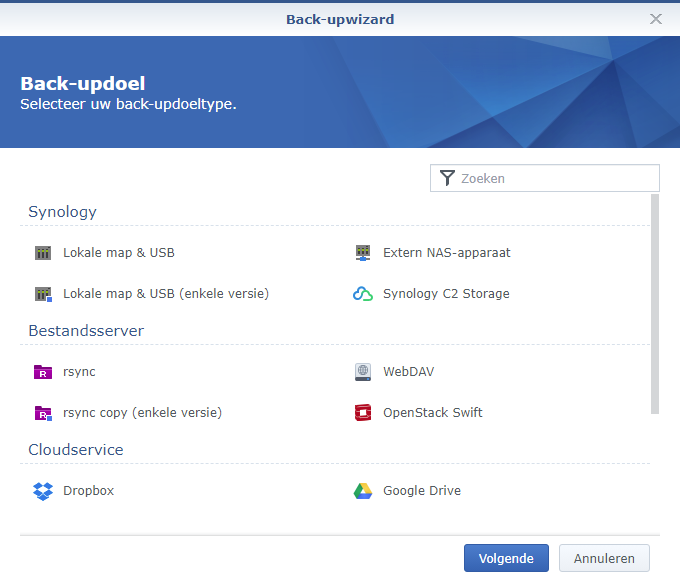Click the Annuleren button

pyautogui.click(x=604, y=558)
